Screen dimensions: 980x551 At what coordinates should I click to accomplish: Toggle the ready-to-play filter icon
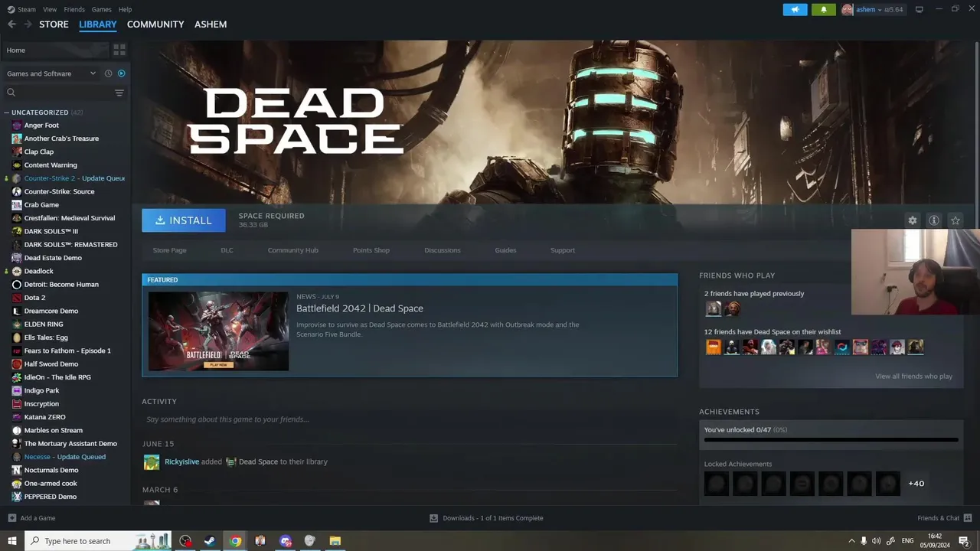[121, 73]
